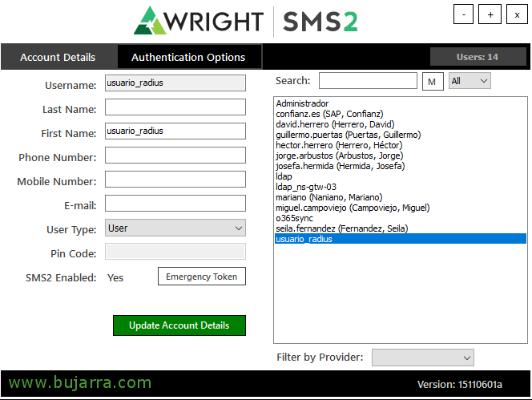532x400 pixels.
Task: Click the Emergency Token button
Action: (202, 277)
